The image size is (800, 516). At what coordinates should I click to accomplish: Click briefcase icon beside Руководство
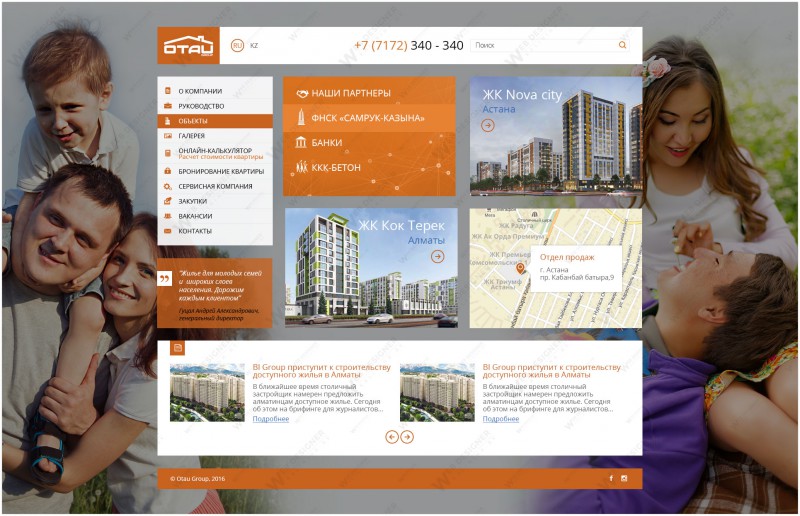[x=167, y=106]
